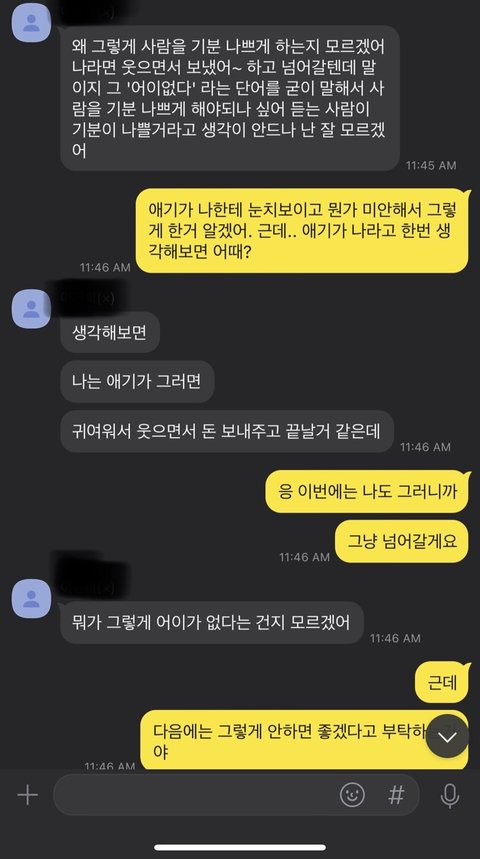Tap gray bubble '뭐가 그렇게 어이가 없다는 건지'
The image size is (480, 859).
212,622
